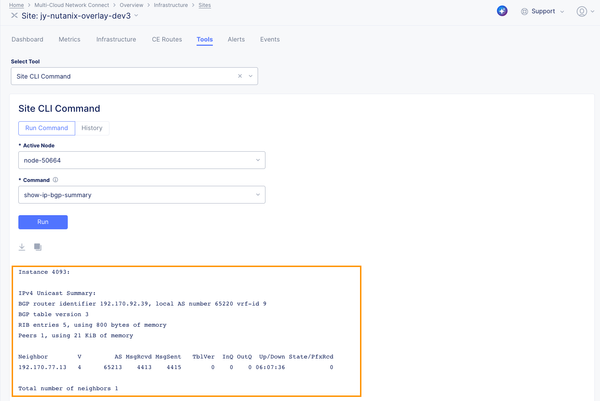This screenshot has height=401, width=600.
Task: Expand the user account menu chevron
Action: 592,11
